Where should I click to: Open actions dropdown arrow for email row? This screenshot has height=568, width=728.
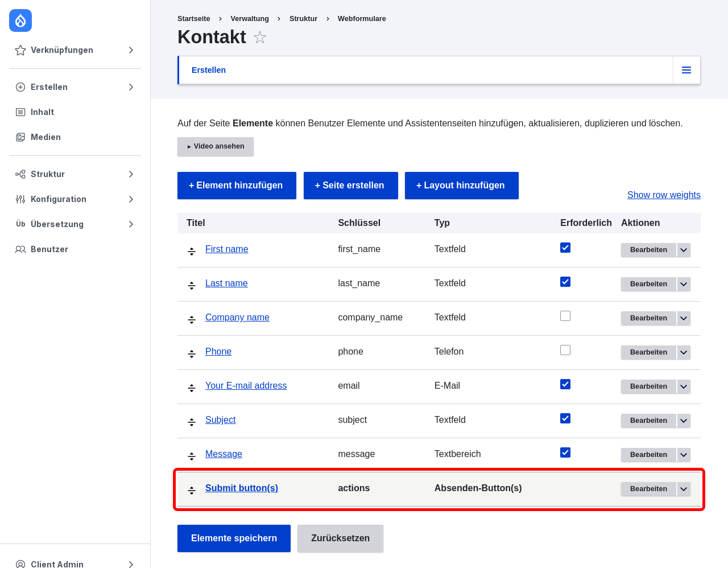click(x=684, y=386)
